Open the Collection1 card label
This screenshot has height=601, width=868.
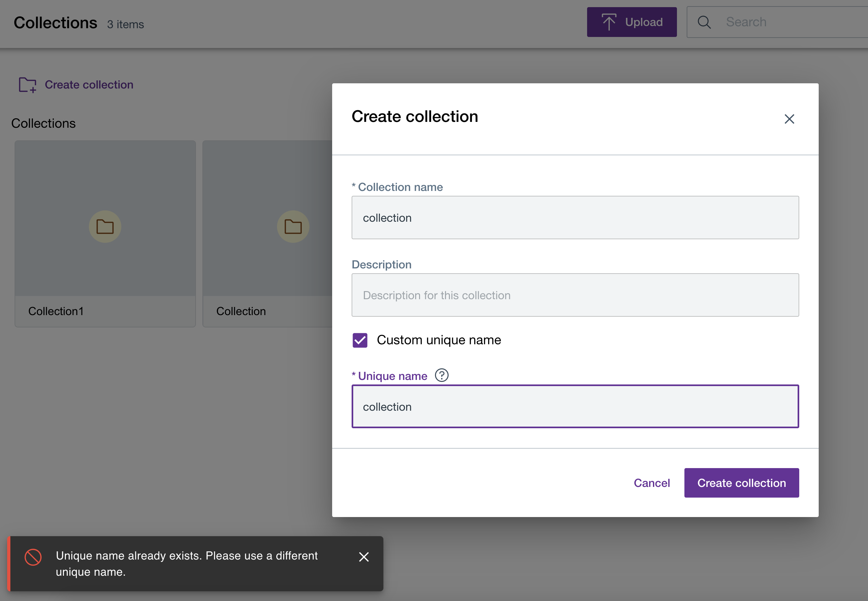tap(56, 312)
